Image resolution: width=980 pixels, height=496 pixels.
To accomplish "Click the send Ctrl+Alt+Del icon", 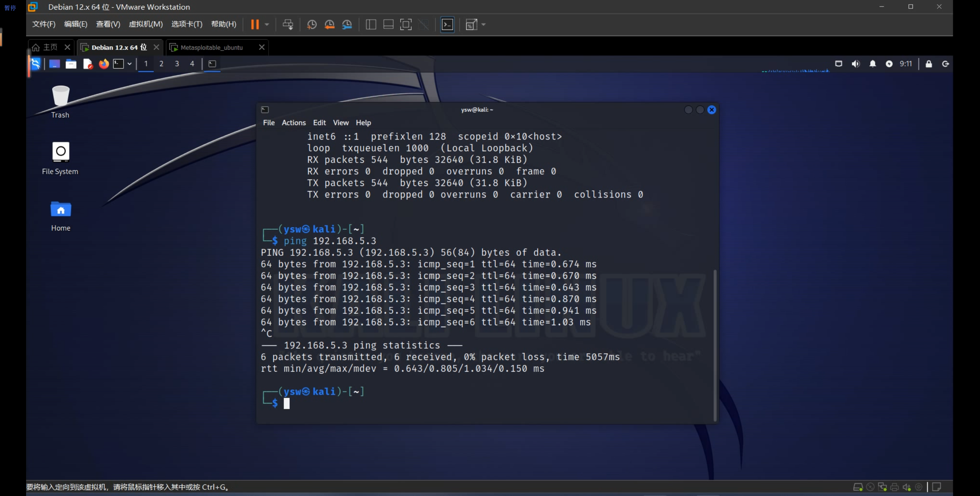I will click(288, 25).
